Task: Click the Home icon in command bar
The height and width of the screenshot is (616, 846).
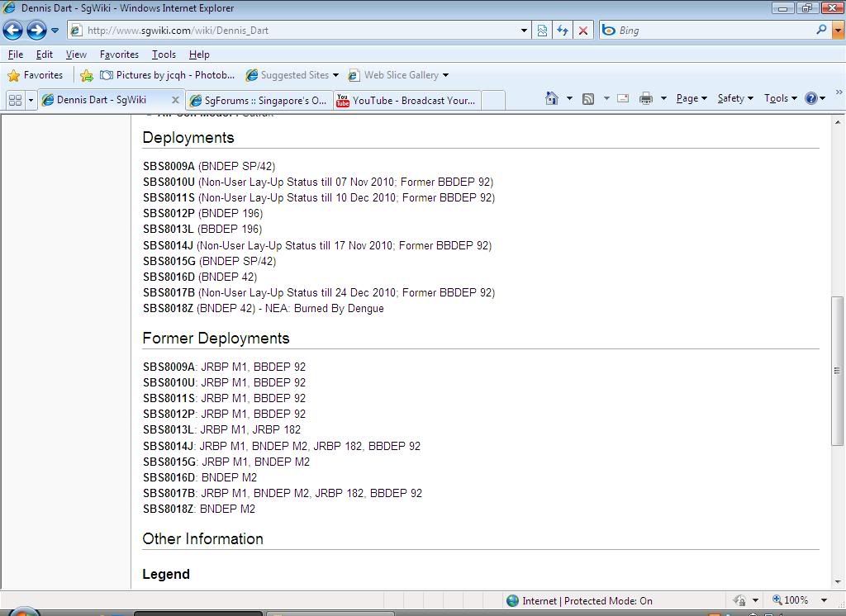Action: tap(552, 98)
